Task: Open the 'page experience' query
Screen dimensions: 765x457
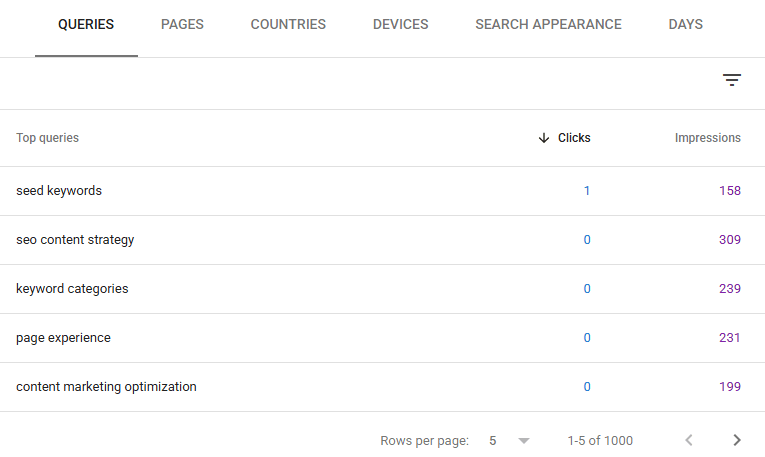Action: tap(63, 338)
